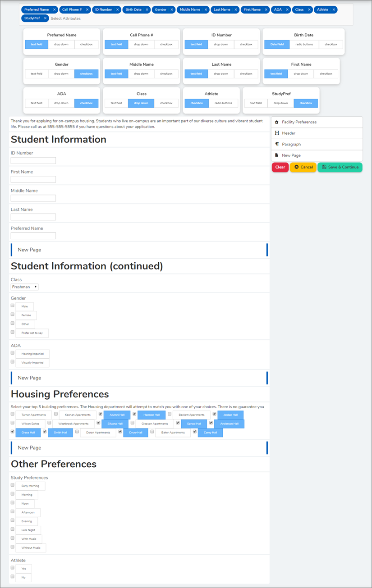Viewport: 372px width, 588px height.
Task: Click the New Page document icon
Action: pyautogui.click(x=277, y=155)
